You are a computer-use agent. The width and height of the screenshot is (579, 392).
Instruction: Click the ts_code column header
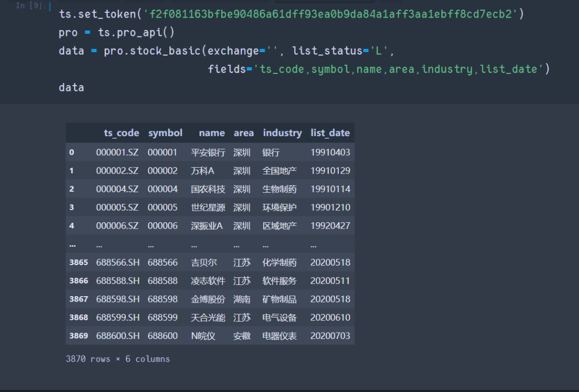click(x=122, y=133)
